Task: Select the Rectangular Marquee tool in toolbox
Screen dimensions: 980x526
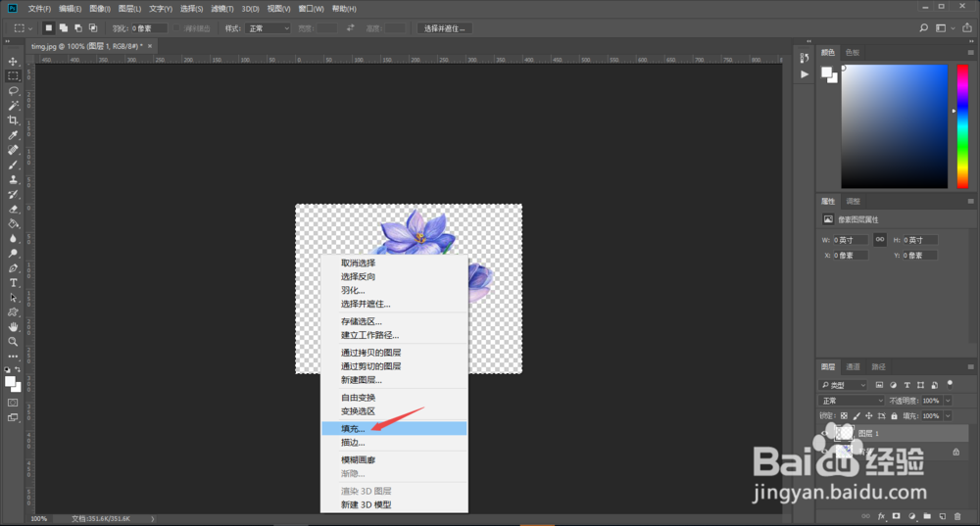Action: click(x=13, y=75)
